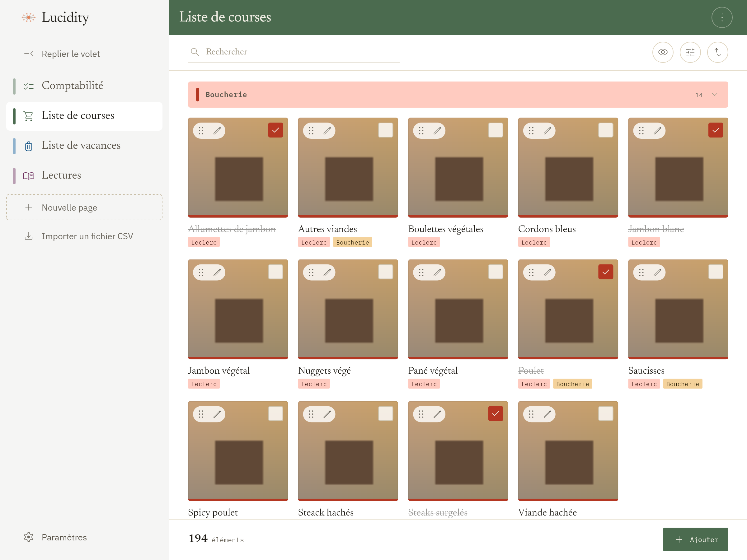
Task: Collapse the Boucherie section chevron
Action: pos(715,95)
